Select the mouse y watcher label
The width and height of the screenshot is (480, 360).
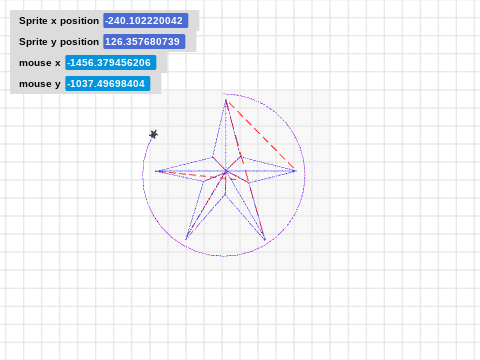click(x=40, y=84)
